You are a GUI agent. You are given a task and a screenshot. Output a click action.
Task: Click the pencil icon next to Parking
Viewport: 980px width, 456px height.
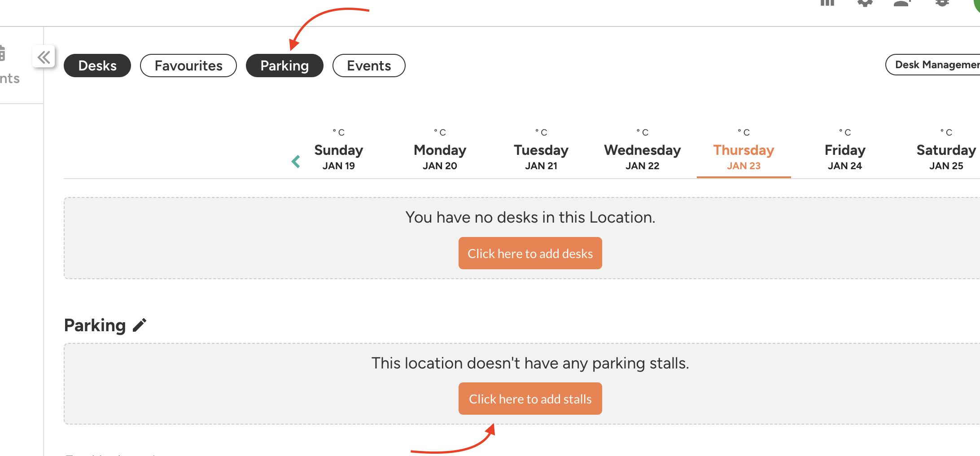140,325
